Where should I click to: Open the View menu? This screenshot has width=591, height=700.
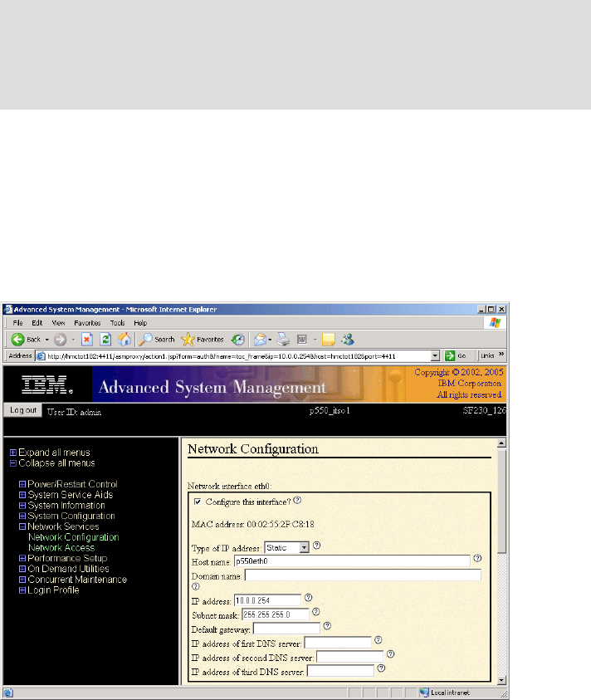click(58, 323)
